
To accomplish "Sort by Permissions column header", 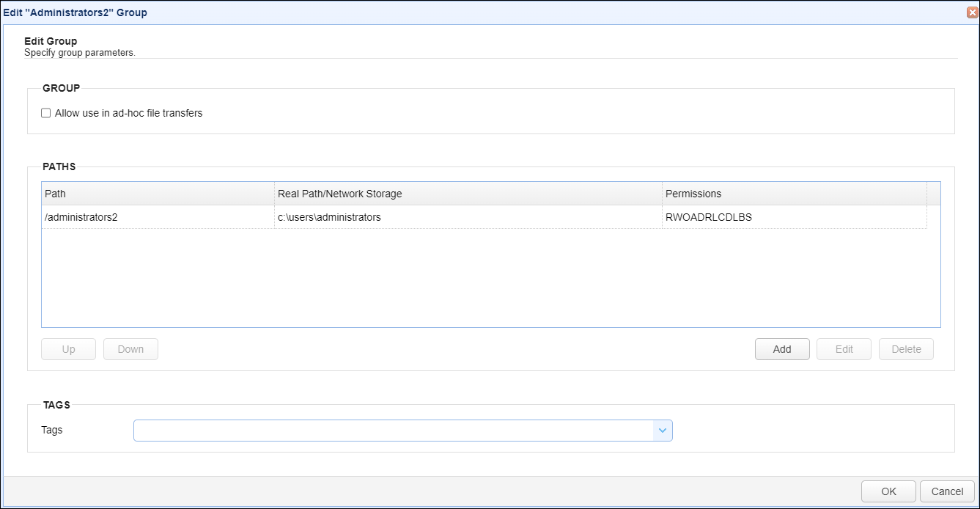I will [795, 194].
